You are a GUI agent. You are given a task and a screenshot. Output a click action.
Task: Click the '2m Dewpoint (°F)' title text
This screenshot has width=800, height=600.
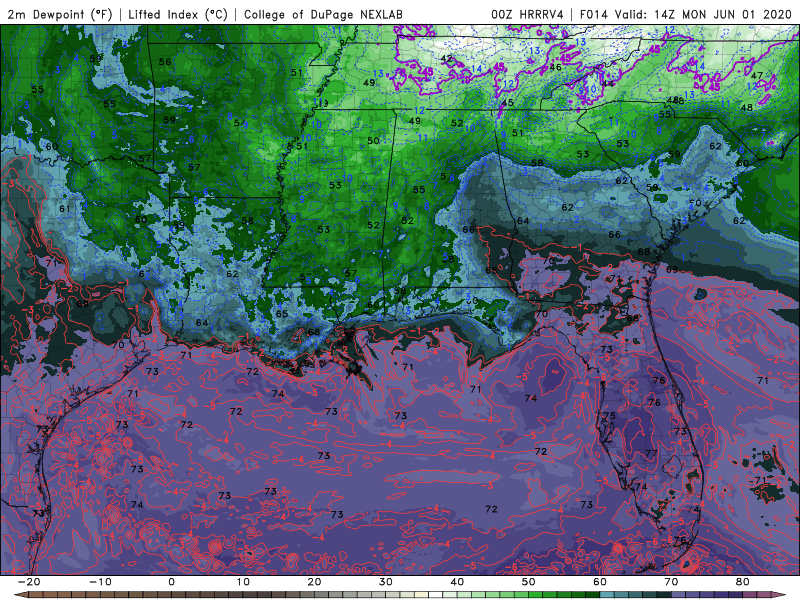pyautogui.click(x=59, y=14)
